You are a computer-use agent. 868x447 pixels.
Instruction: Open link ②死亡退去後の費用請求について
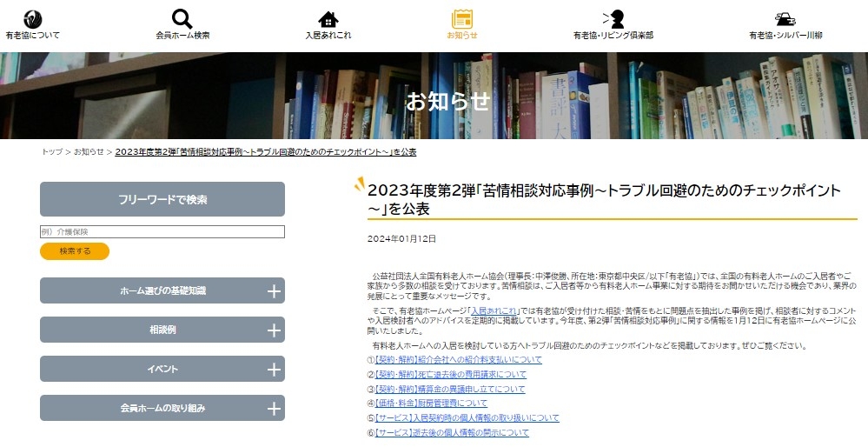click(451, 375)
